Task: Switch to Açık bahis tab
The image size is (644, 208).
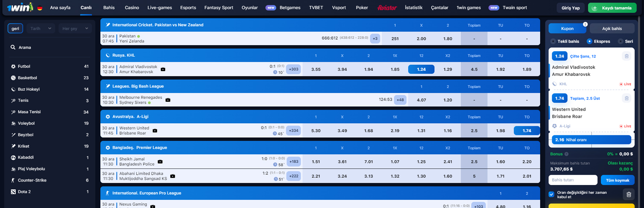Action: pos(612,29)
